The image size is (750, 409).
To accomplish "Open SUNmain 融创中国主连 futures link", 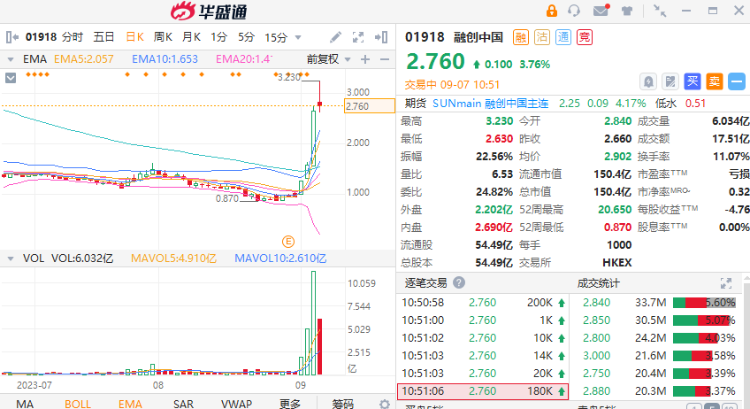I will 490,103.
